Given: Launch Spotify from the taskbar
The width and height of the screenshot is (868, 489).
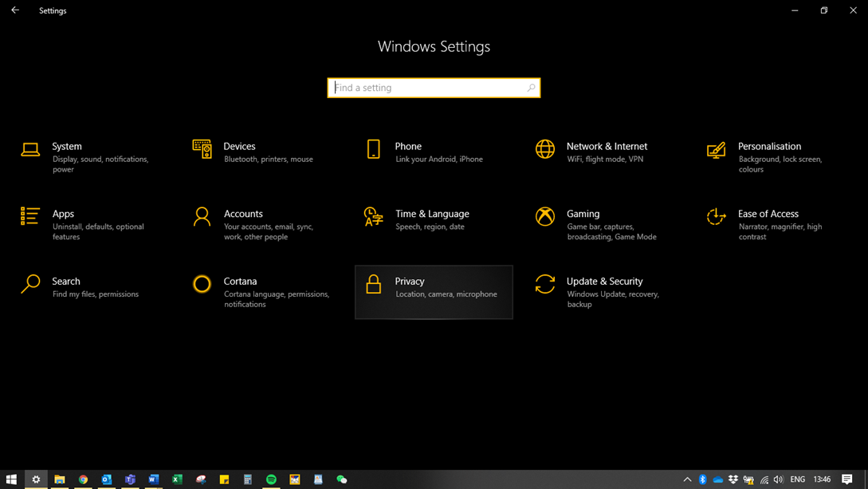Looking at the screenshot, I should coord(271,479).
